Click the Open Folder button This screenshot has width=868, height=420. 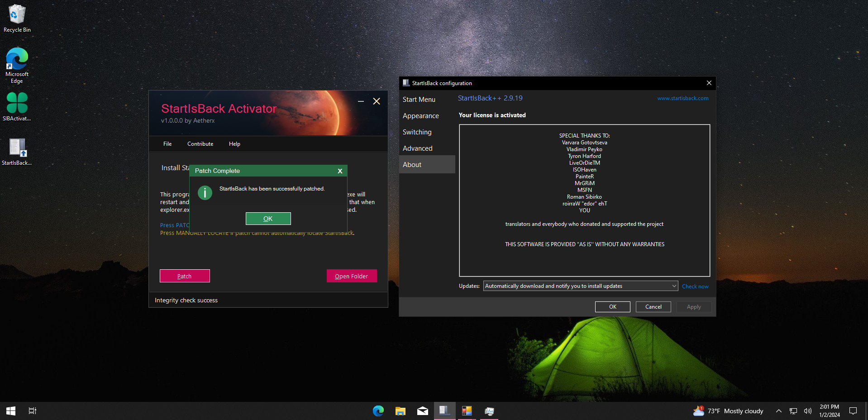[x=352, y=276]
